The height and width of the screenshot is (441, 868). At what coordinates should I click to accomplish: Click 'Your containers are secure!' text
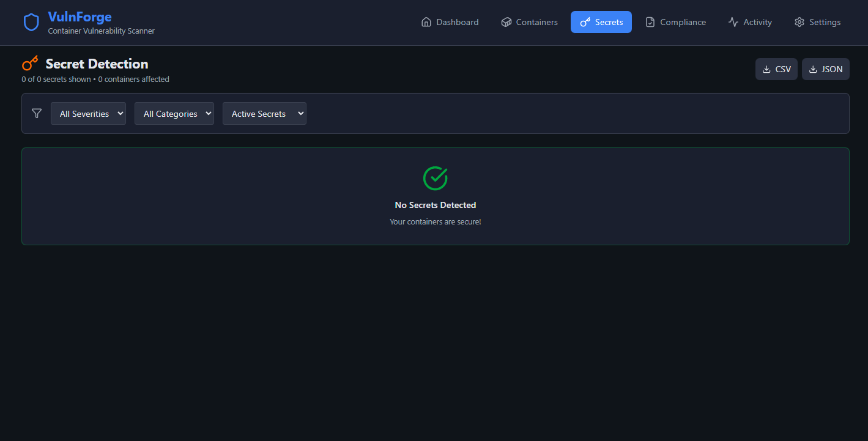coord(435,221)
